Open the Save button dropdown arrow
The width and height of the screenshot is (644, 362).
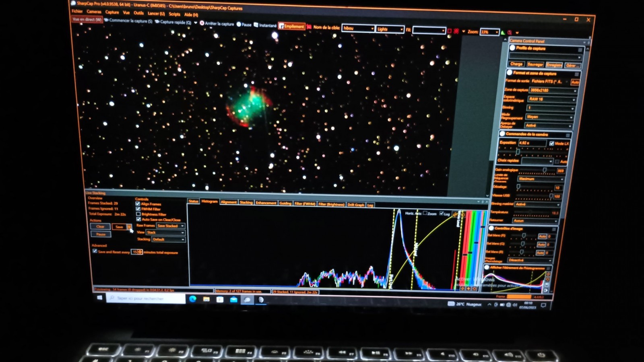pos(129,227)
